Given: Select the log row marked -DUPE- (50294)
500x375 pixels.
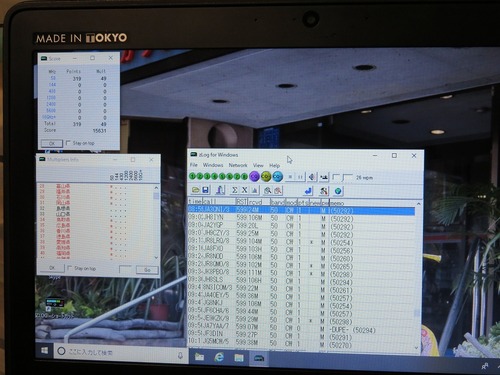Looking at the screenshot, I should [x=301, y=330].
